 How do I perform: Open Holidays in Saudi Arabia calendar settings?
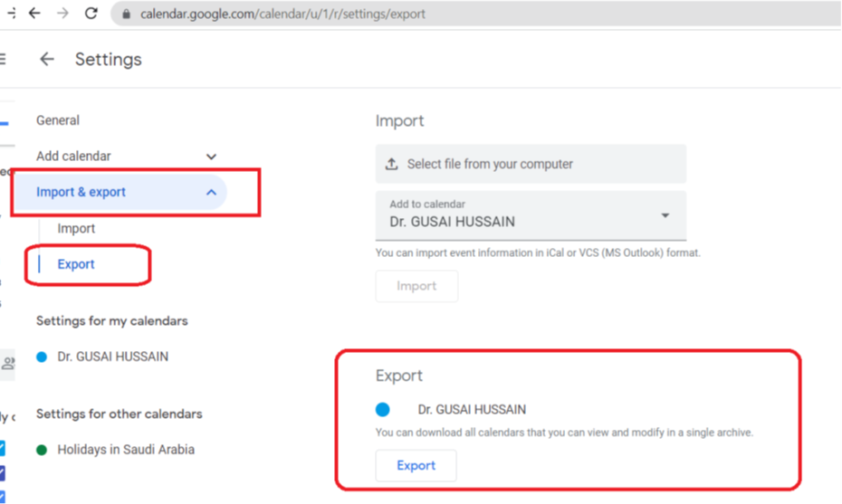coord(126,449)
